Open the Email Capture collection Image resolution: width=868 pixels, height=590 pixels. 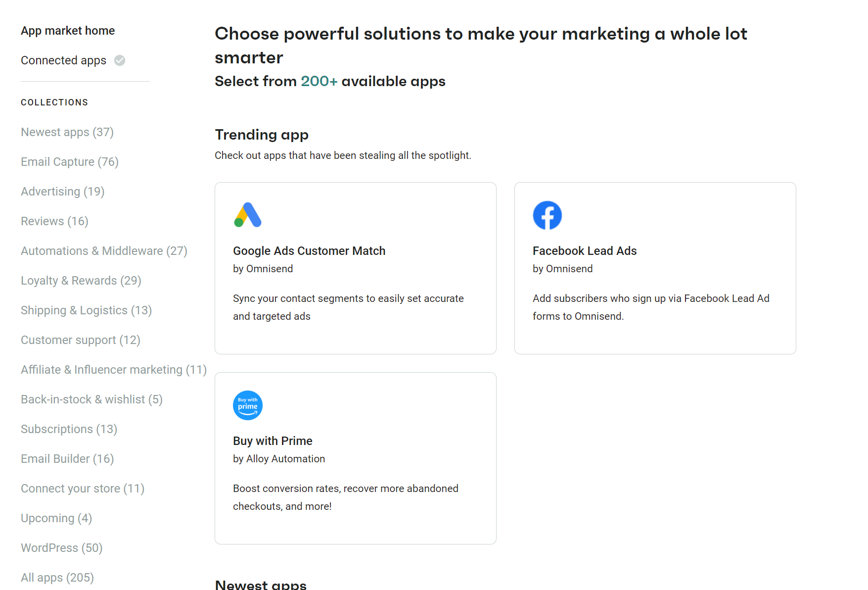[x=69, y=162]
